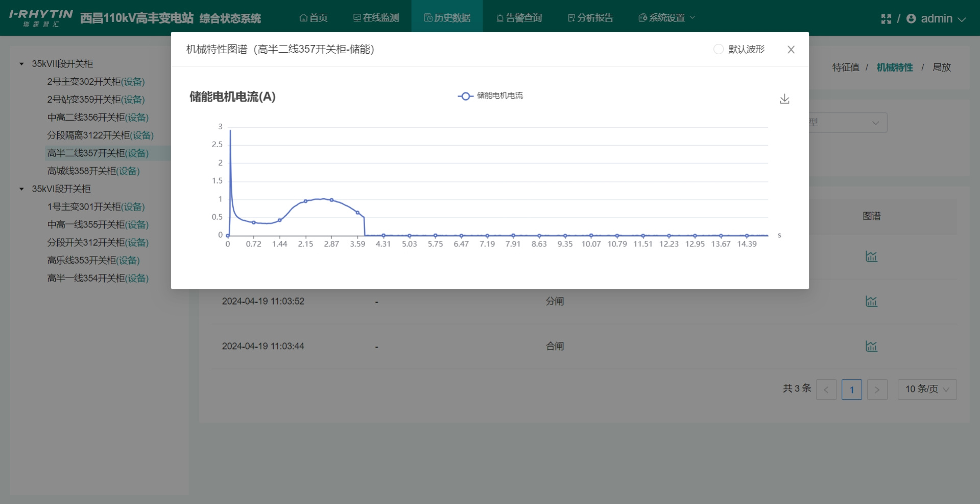This screenshot has width=980, height=504.
Task: Go to next page of results
Action: [877, 390]
